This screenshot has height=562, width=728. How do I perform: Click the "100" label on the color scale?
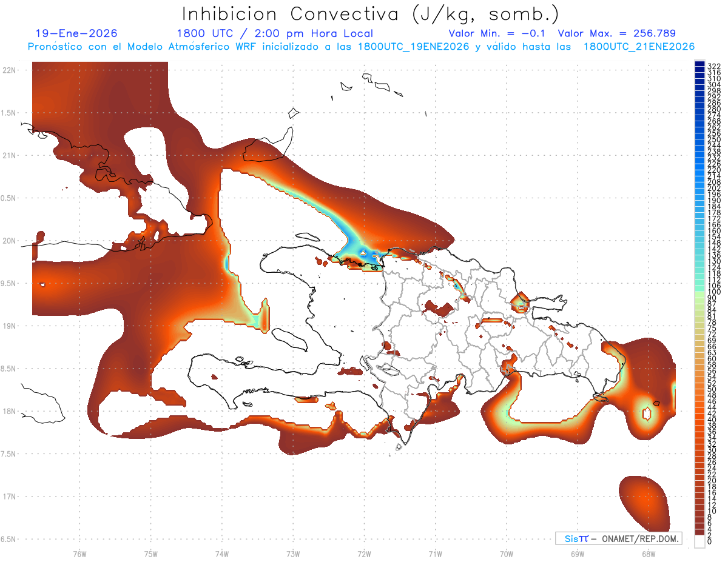[713, 292]
